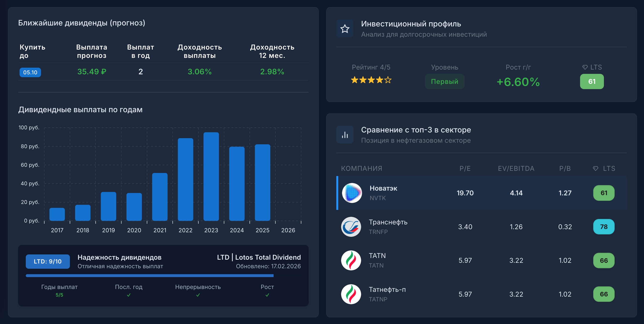Click the star icon beside Инвестиционный профиль
Screen dimensions: 644x324
(345, 29)
